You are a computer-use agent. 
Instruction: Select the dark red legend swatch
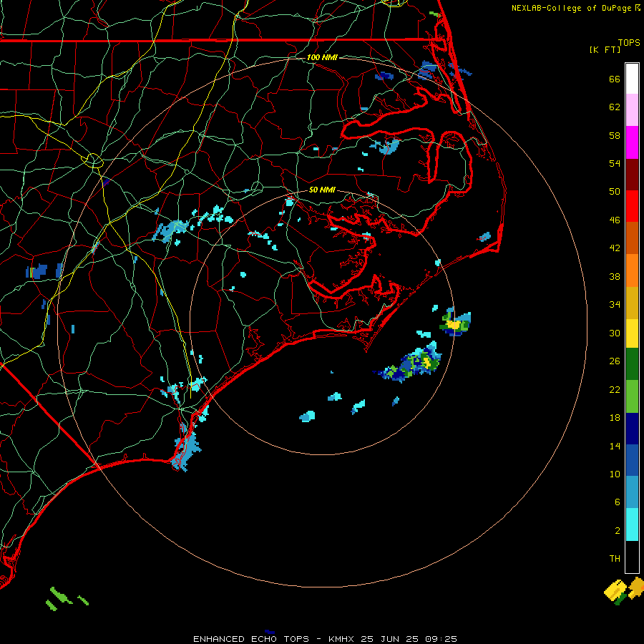point(632,175)
